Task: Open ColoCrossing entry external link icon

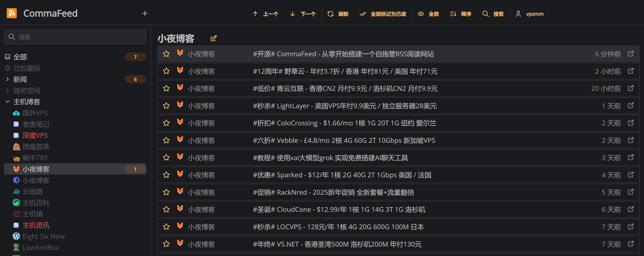Action: (631, 123)
